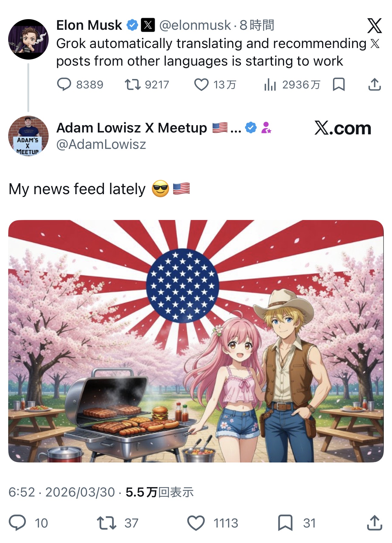392x543 pixels.
Task: Click the @elonmusk handle
Action: [195, 25]
